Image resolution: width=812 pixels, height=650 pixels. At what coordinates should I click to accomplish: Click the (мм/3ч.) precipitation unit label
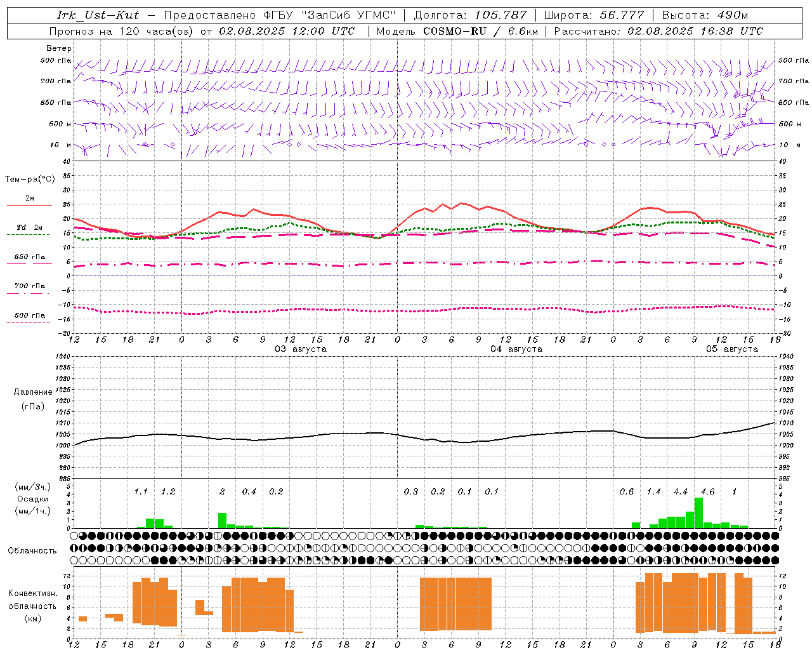(33, 487)
